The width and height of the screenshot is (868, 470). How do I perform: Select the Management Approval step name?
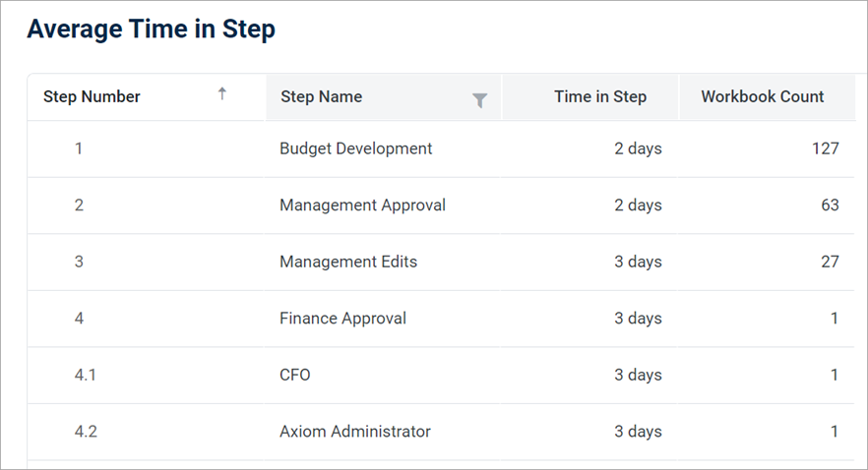(362, 206)
